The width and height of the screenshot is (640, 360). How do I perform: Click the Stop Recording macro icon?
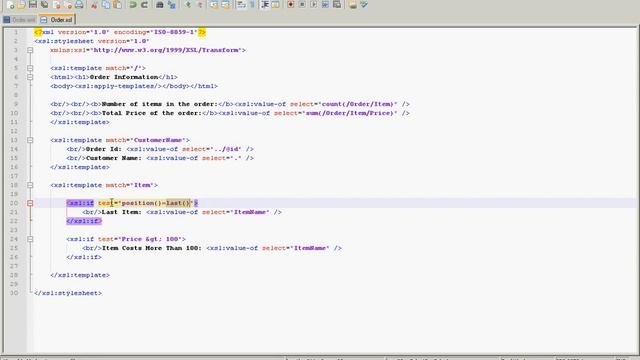302,5
